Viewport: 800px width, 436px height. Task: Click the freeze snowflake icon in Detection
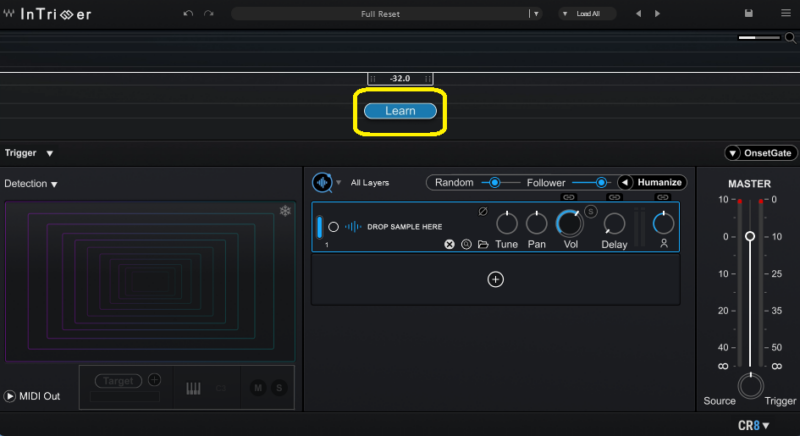click(285, 211)
